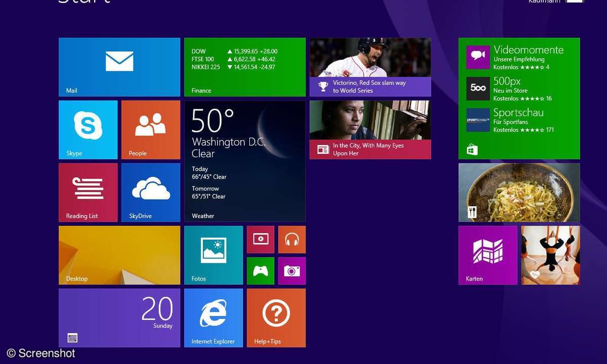This screenshot has height=364, width=607.
Task: Open the Xbox Games controller tile
Action: coord(261,271)
